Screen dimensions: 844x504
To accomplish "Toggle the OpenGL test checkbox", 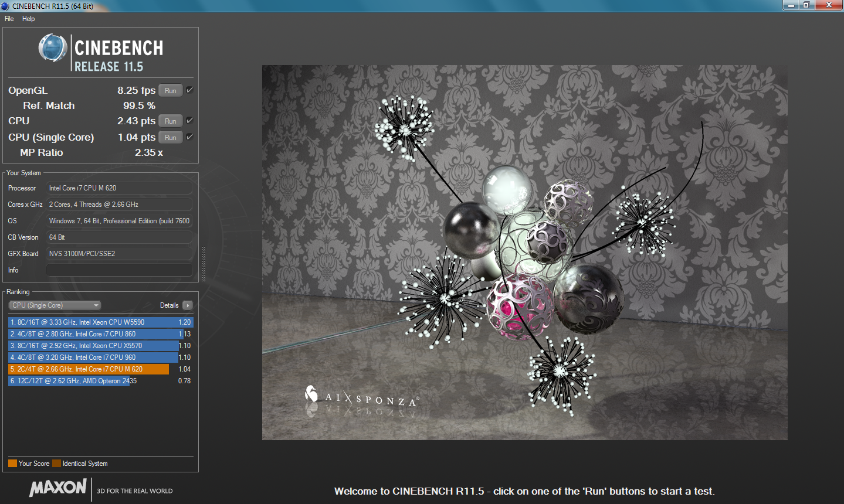I will pos(189,90).
